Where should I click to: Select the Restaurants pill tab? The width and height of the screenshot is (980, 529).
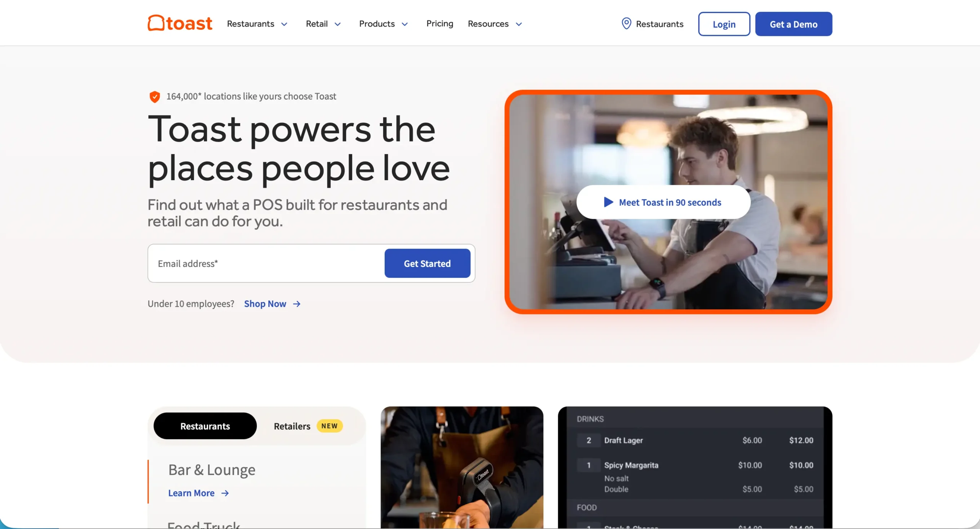click(x=205, y=426)
